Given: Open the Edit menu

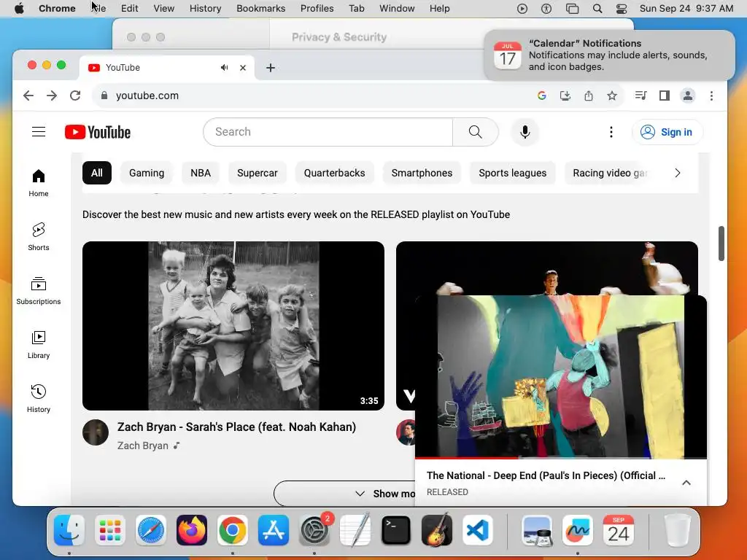Looking at the screenshot, I should pos(130,8).
